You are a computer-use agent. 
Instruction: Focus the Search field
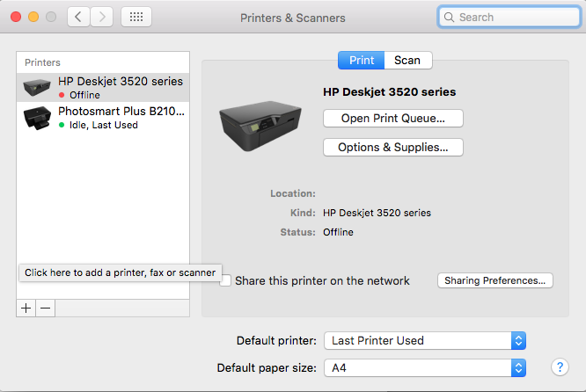(509, 17)
